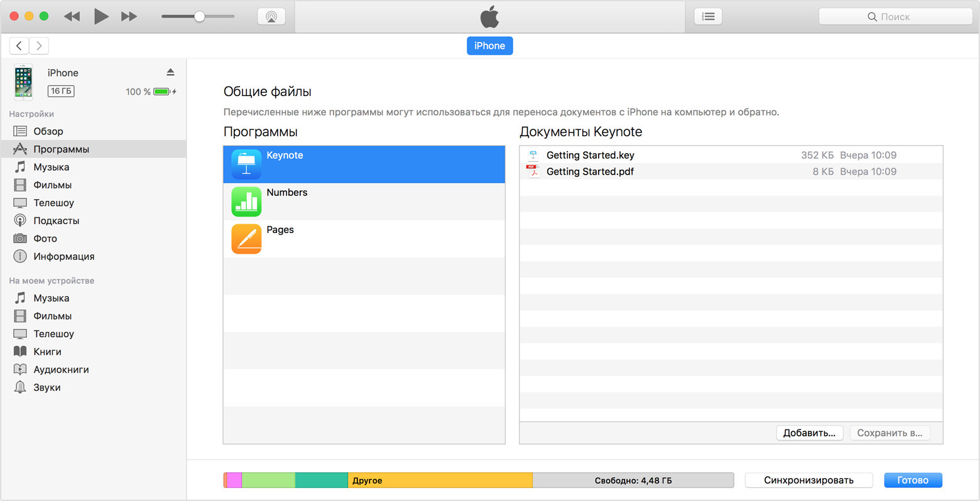Viewport: 980px width, 501px height.
Task: Select Pages in the Программы list
Action: (364, 239)
